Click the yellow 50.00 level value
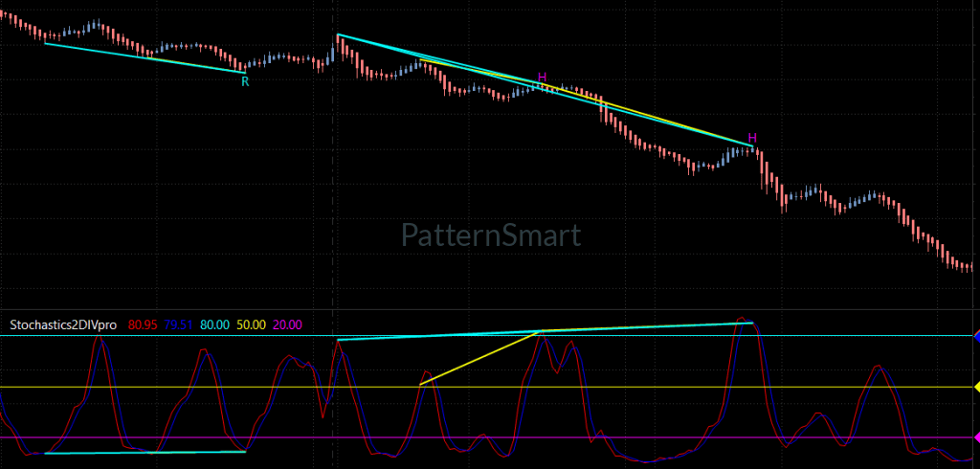 click(252, 324)
